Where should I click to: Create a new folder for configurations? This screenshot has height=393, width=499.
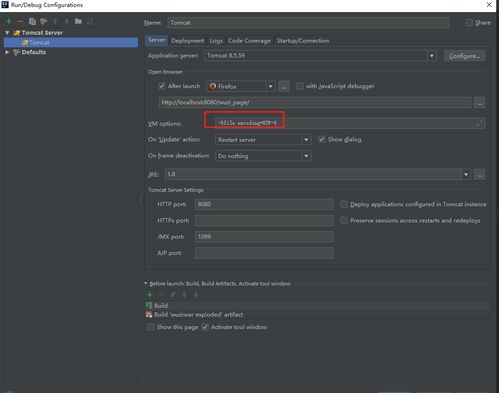[78, 21]
